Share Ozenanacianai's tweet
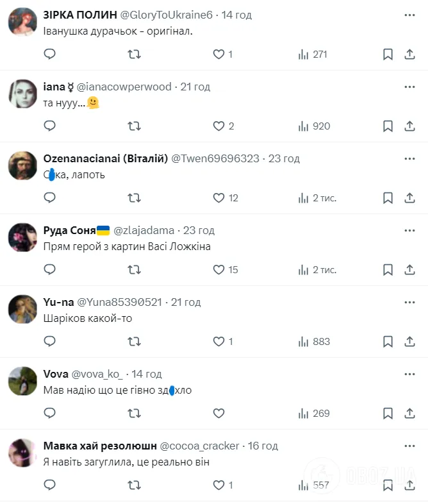Viewport: 428px width, 504px height. coord(409,197)
